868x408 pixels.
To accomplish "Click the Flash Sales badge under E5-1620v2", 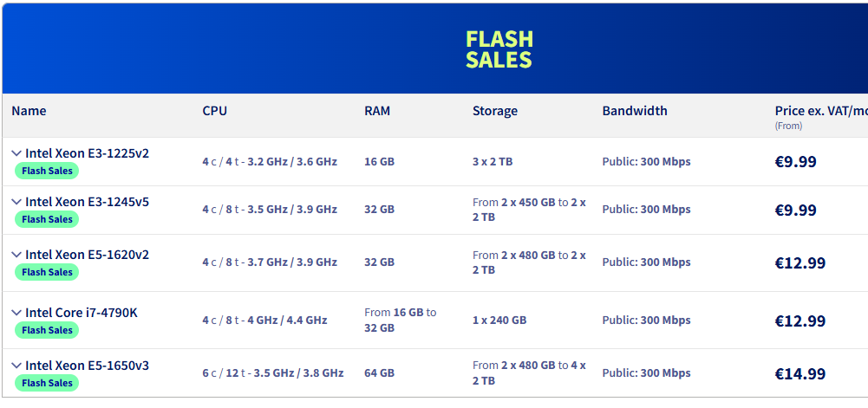I will click(x=47, y=272).
